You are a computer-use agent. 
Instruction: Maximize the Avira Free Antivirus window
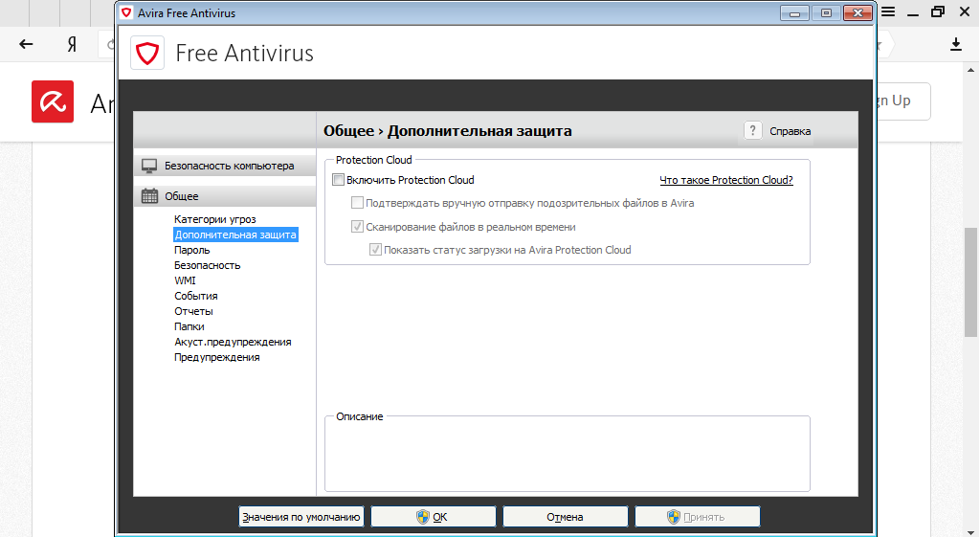click(x=826, y=13)
